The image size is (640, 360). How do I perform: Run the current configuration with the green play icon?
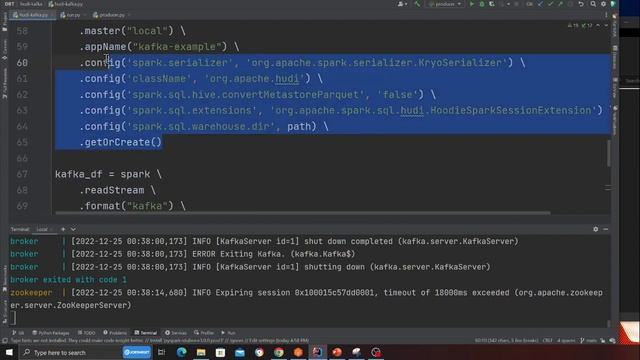[472, 4]
